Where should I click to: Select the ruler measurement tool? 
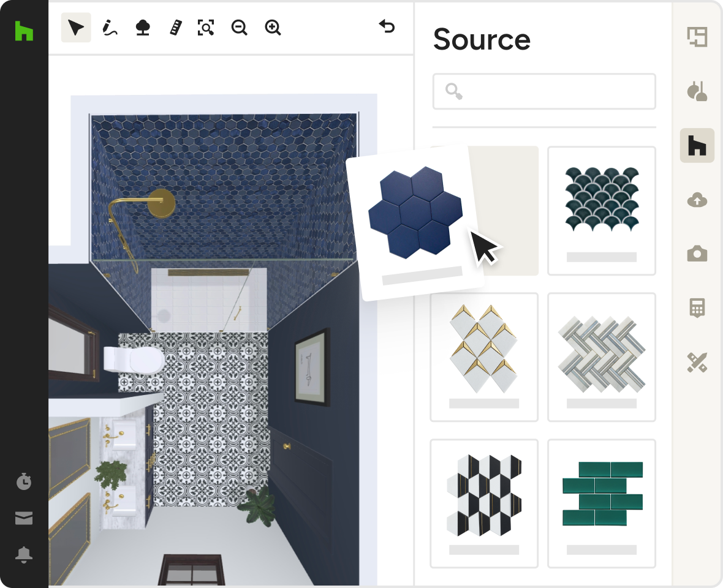tap(175, 28)
